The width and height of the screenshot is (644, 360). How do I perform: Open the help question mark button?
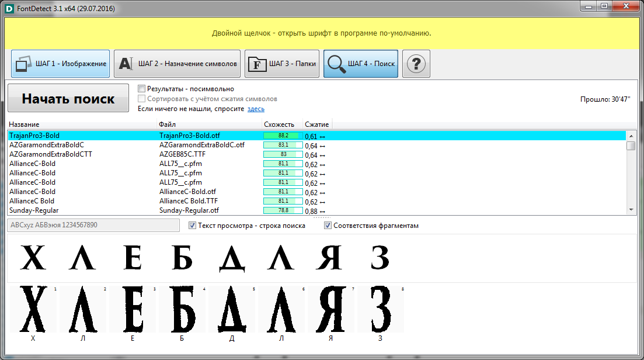pos(416,64)
